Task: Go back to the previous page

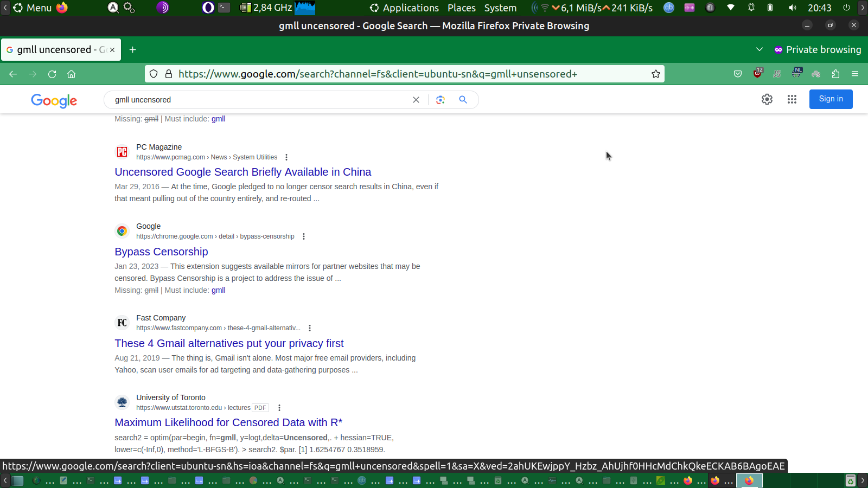Action: coord(13,74)
